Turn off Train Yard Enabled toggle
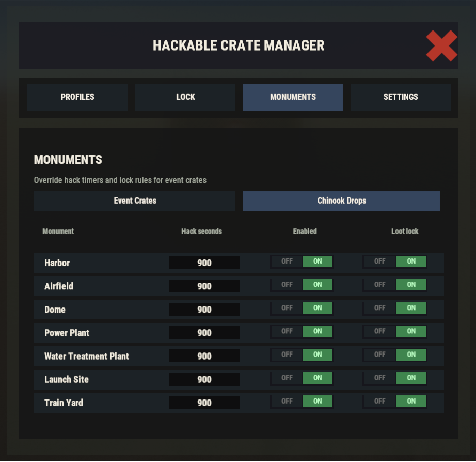This screenshot has width=476, height=462. [x=287, y=401]
